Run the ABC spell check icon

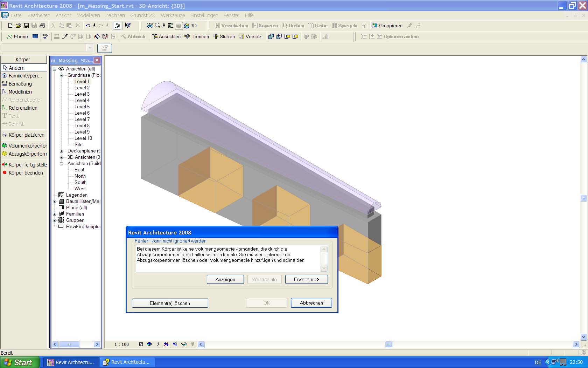[45, 36]
